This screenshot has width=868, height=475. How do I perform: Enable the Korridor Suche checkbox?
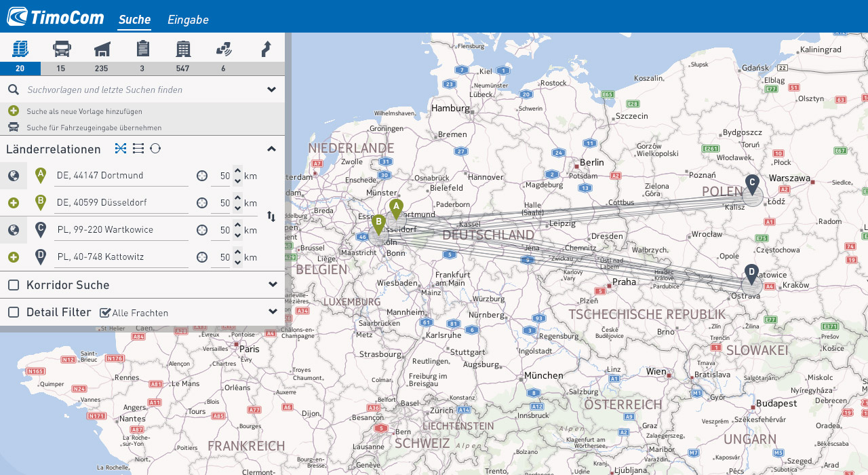click(14, 285)
